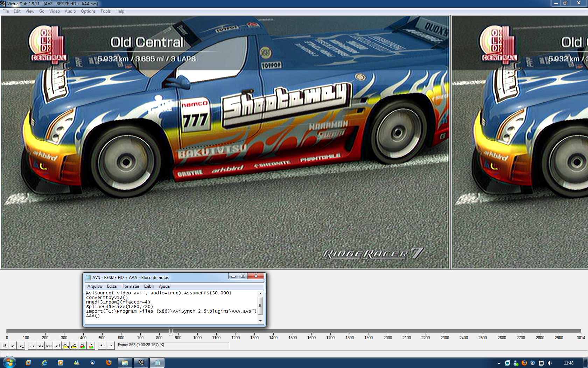Close the Notepad window
588x368 pixels.
(x=256, y=276)
